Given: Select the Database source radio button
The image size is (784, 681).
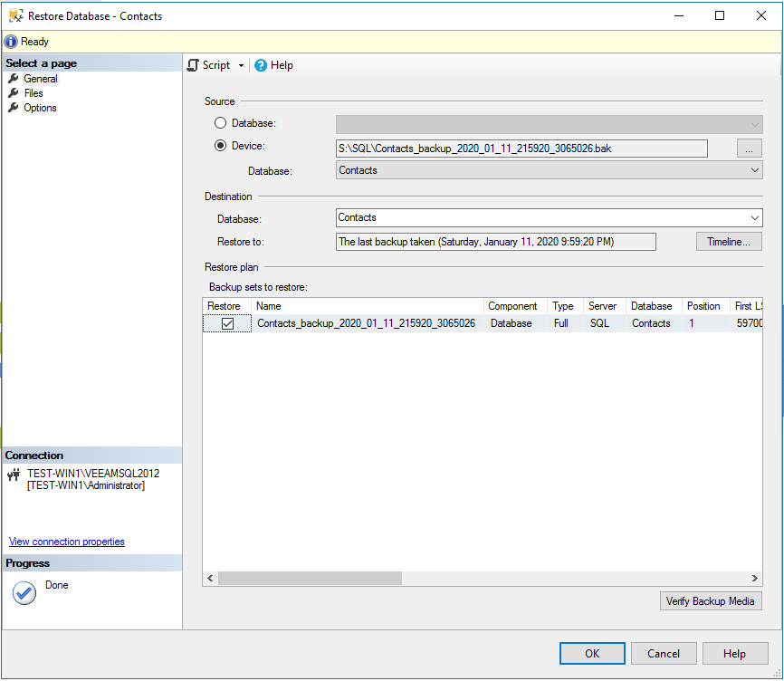Looking at the screenshot, I should 220,122.
